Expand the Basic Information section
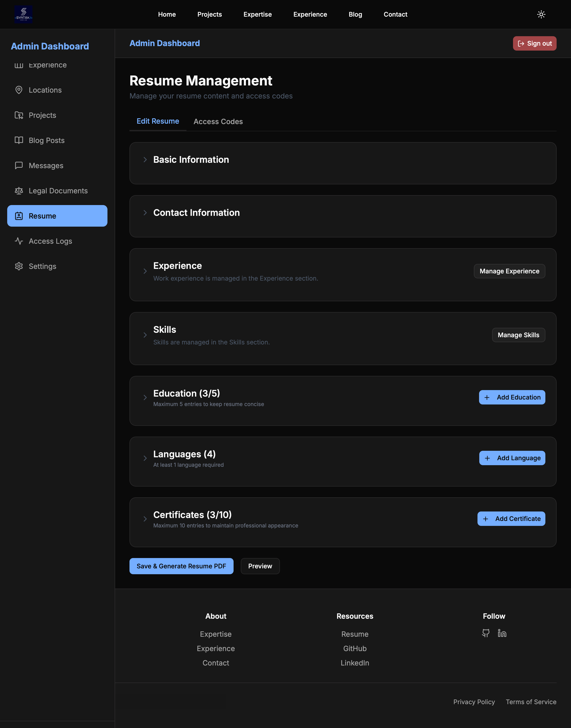 click(145, 160)
